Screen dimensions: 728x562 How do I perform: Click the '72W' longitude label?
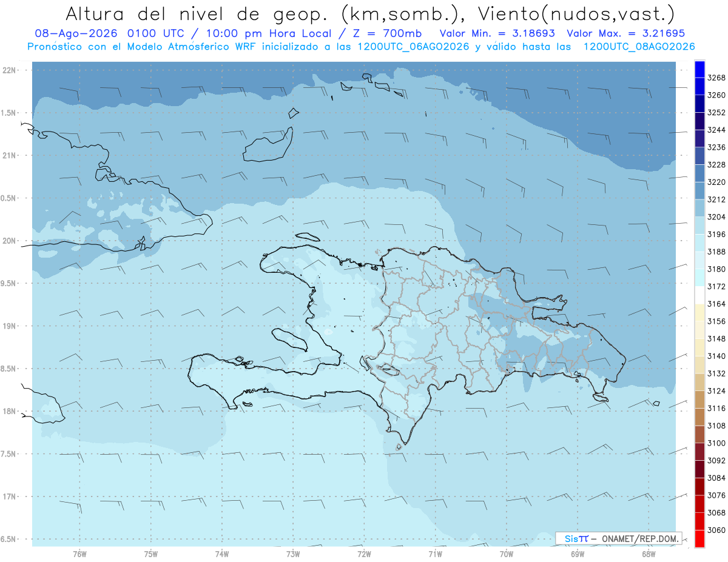pyautogui.click(x=364, y=554)
